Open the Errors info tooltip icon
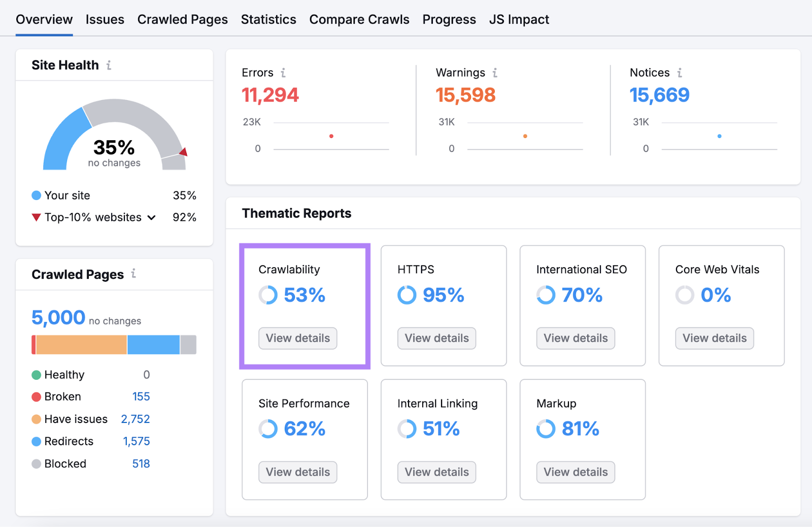 coord(282,73)
